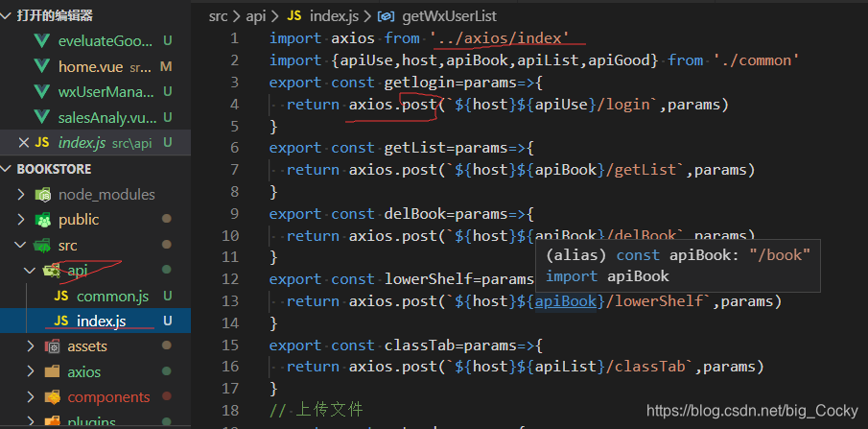This screenshot has width=868, height=429.
Task: Click classTab on line 15
Action: tap(419, 346)
